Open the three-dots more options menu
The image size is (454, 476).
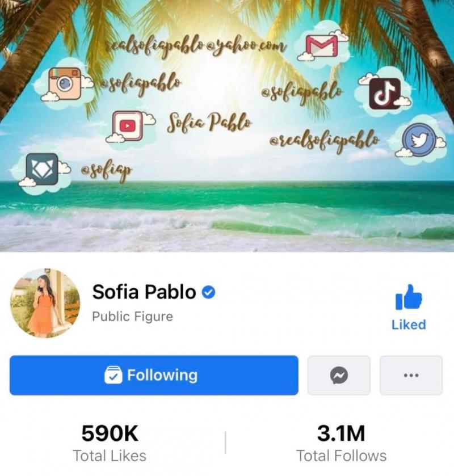click(411, 375)
